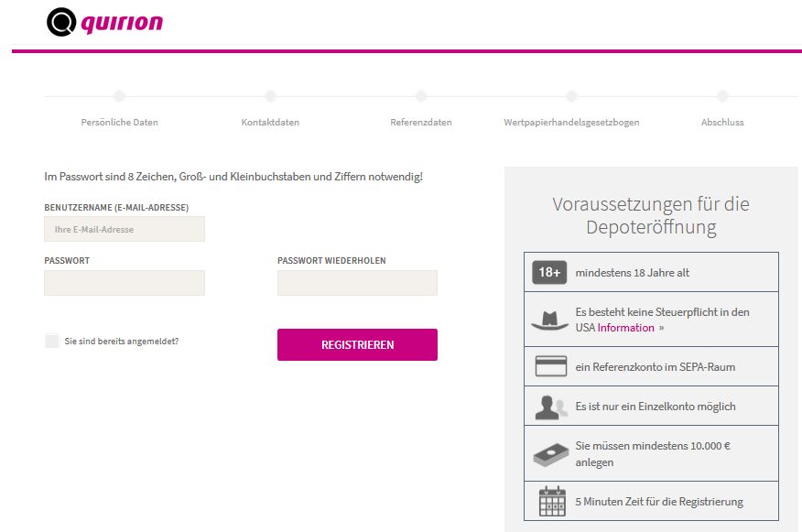Screen dimensions: 802x532
Task: Click the calendar icon for 5 Minuten
Action: 552,501
